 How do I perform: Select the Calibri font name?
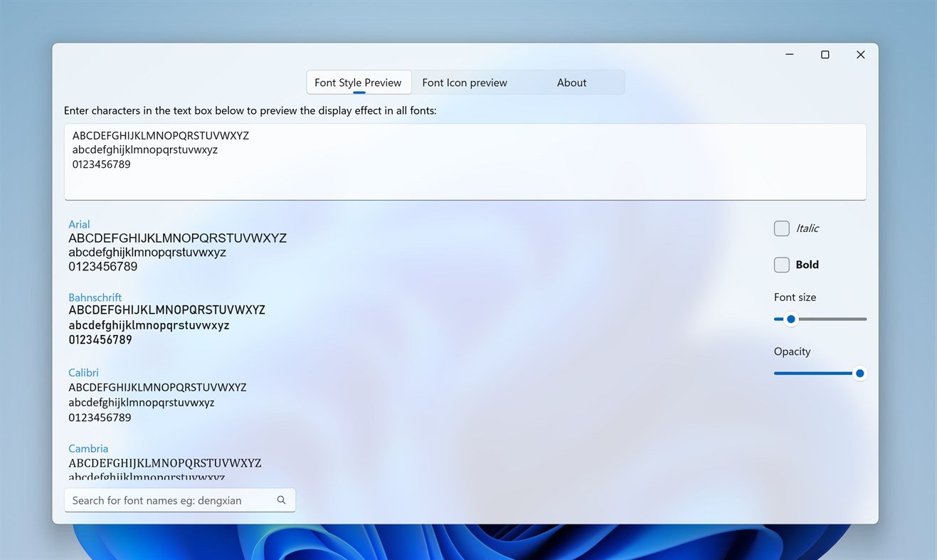83,373
